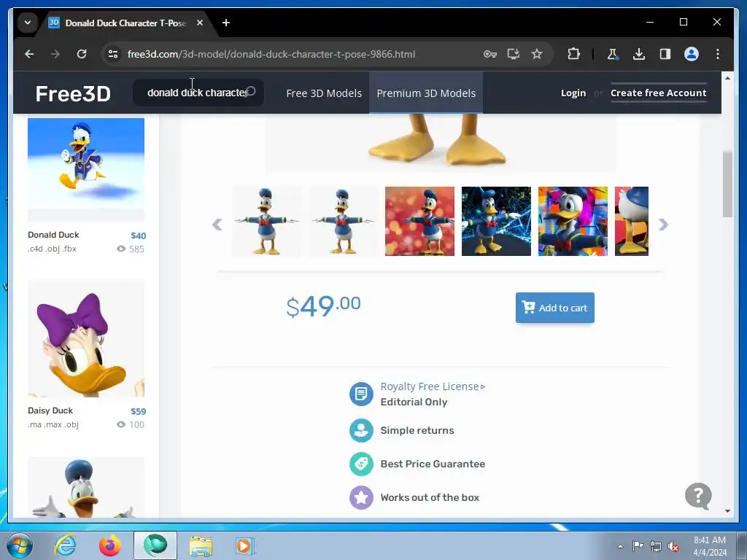This screenshot has height=560, width=747.
Task: Open the Windows Start button
Action: click(20, 545)
